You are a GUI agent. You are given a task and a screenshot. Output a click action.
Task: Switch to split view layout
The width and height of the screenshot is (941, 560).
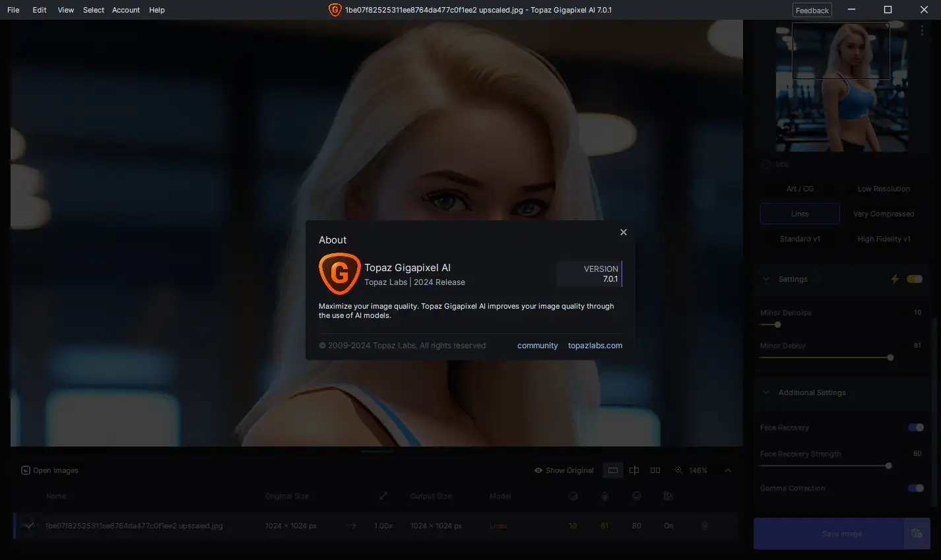(634, 470)
